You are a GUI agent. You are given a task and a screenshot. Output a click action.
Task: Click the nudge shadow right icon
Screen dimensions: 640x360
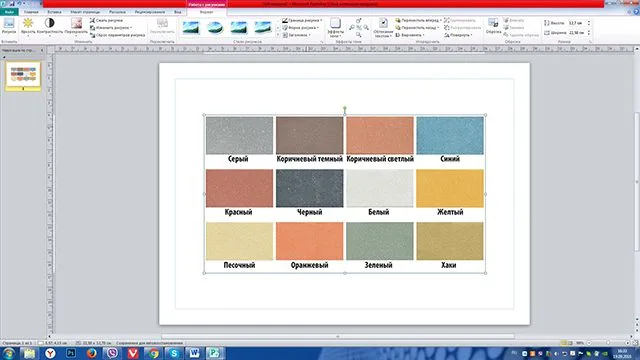366,28
